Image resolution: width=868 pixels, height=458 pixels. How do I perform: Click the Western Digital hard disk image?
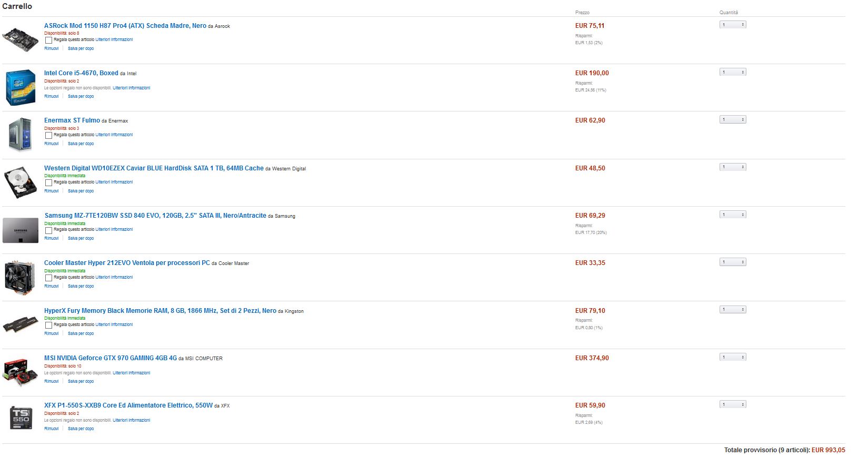click(x=21, y=182)
